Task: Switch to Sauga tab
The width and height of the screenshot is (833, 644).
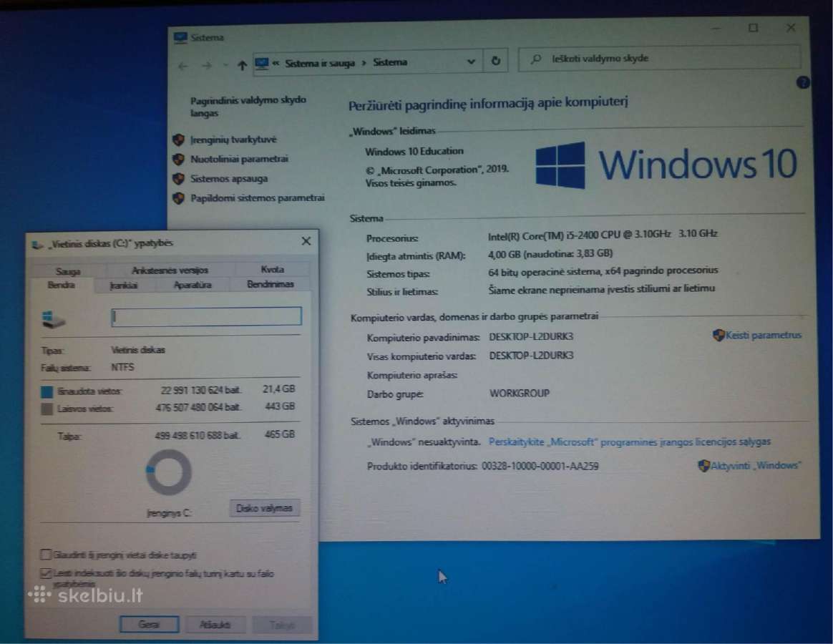Action: pos(68,271)
